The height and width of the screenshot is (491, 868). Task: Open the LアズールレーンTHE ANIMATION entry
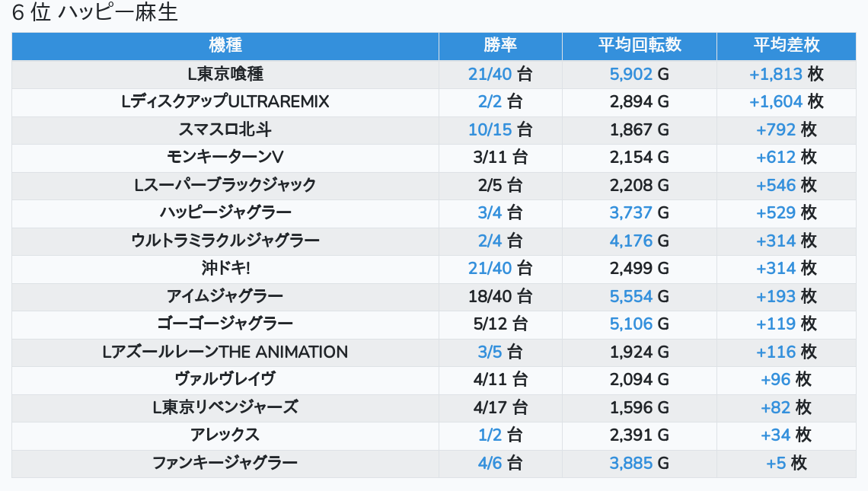click(225, 352)
